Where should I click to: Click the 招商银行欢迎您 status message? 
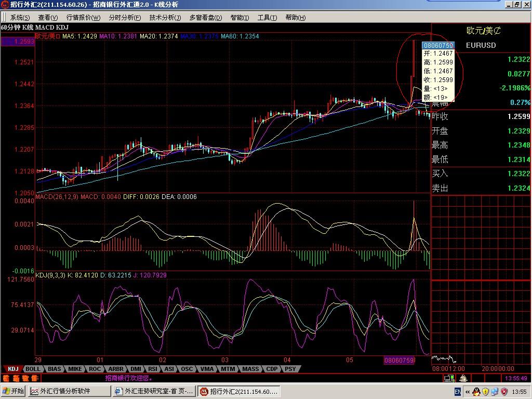click(x=129, y=378)
